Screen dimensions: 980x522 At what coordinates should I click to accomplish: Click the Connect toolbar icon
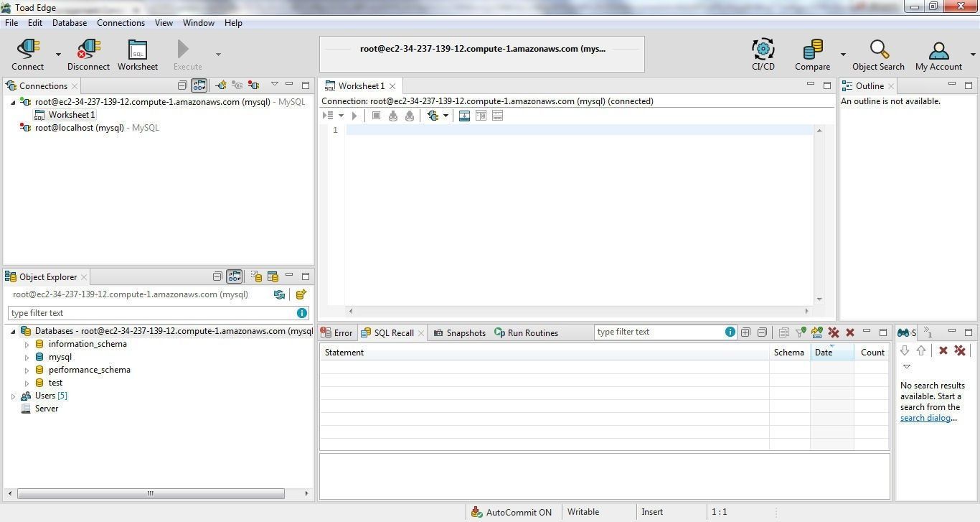(x=27, y=49)
